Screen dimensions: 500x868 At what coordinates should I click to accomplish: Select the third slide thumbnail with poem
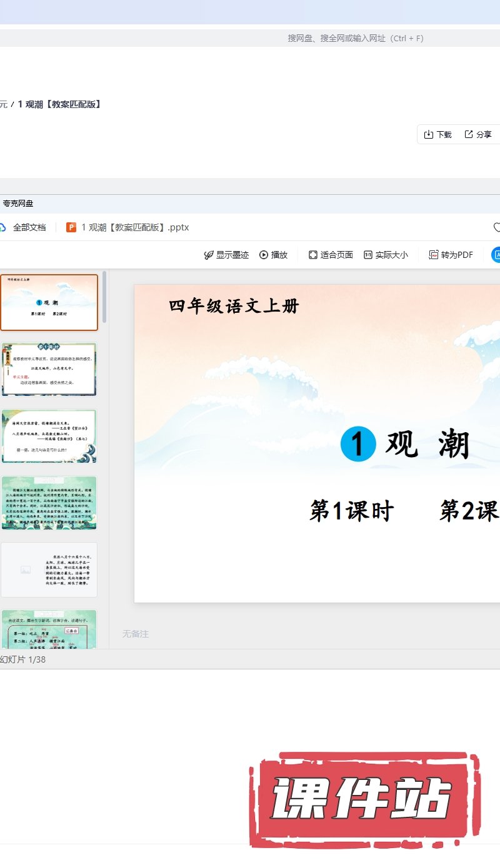point(49,436)
